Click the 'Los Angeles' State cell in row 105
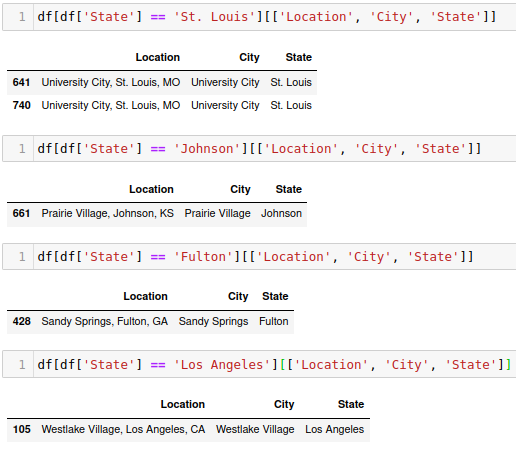This screenshot has width=516, height=449. (x=335, y=429)
